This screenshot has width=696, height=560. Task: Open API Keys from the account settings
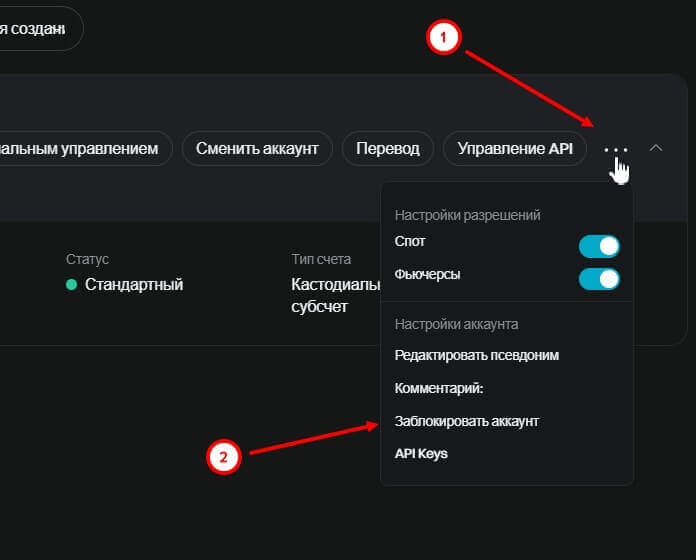pyautogui.click(x=421, y=454)
